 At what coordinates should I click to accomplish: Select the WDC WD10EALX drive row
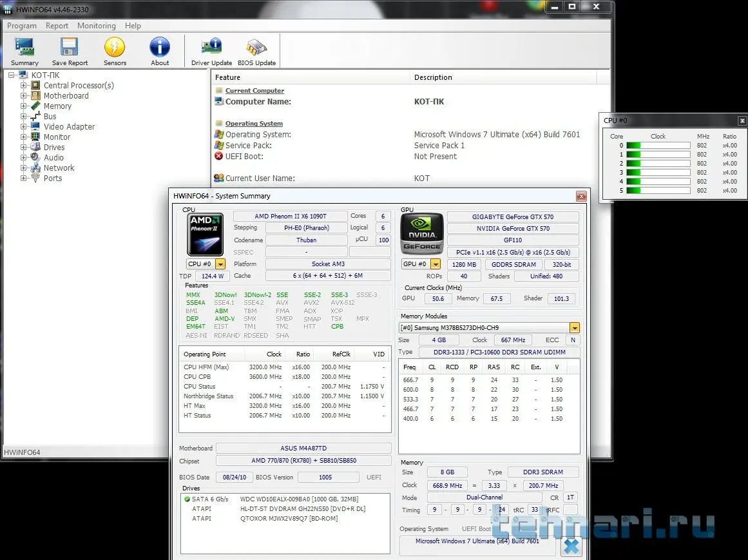[285, 499]
